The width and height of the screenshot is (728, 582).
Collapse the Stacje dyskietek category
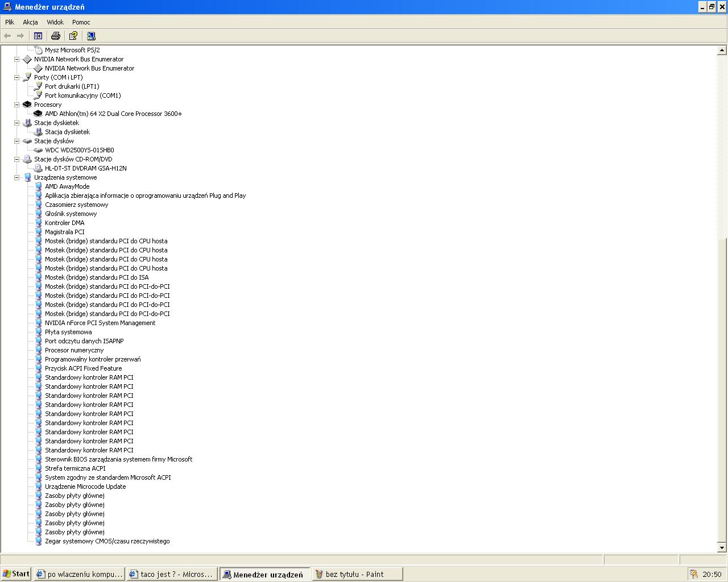pyautogui.click(x=16, y=123)
